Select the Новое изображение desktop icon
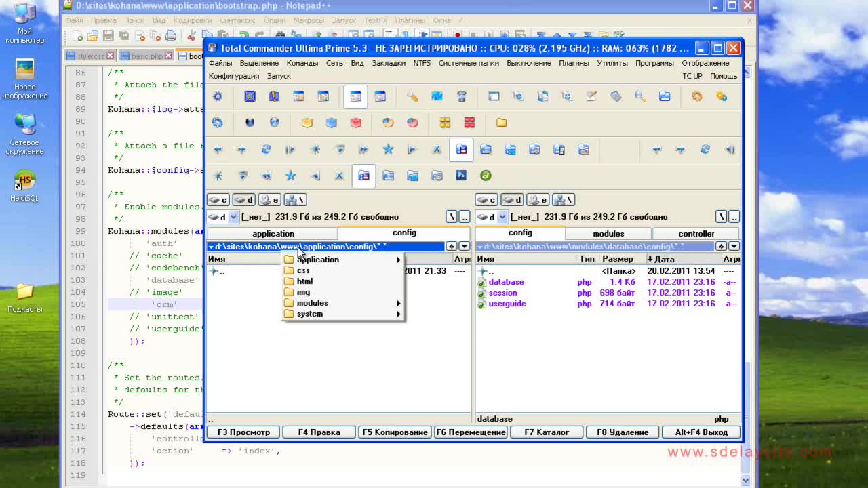Image resolution: width=868 pixels, height=488 pixels. [25, 79]
